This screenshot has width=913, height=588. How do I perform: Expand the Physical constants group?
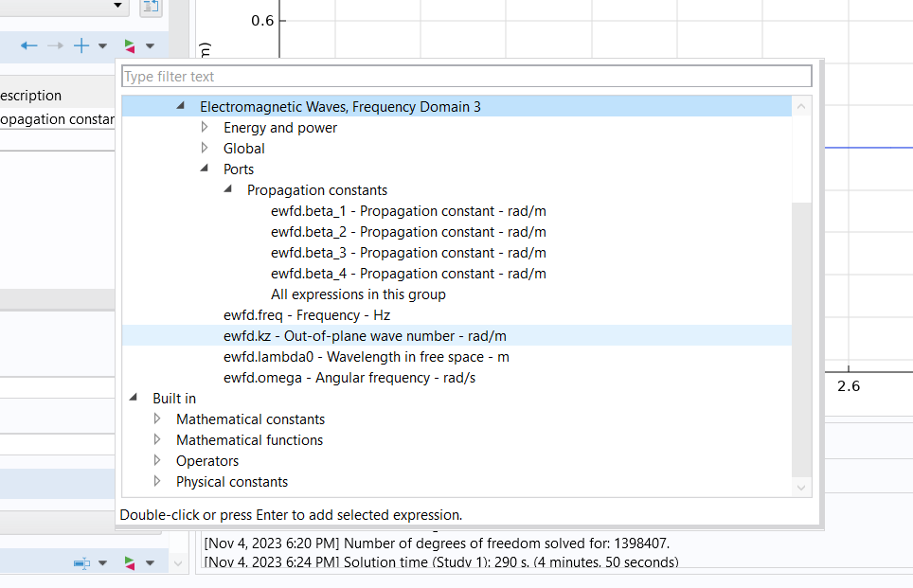tap(157, 481)
